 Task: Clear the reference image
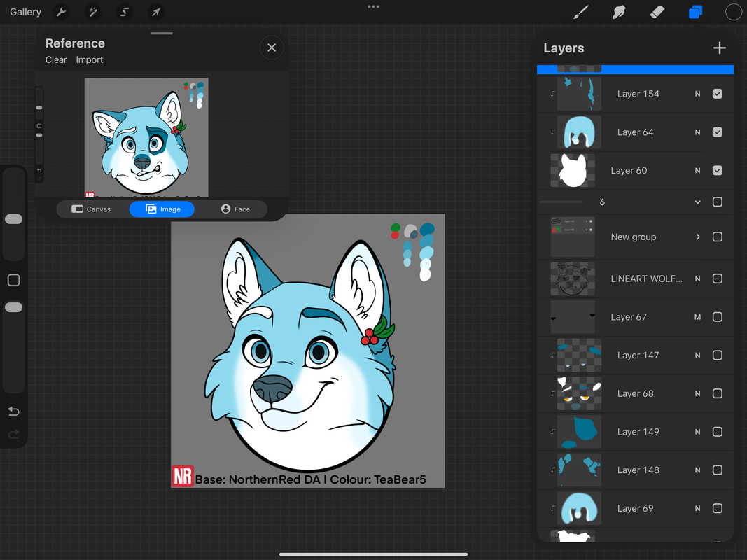56,60
